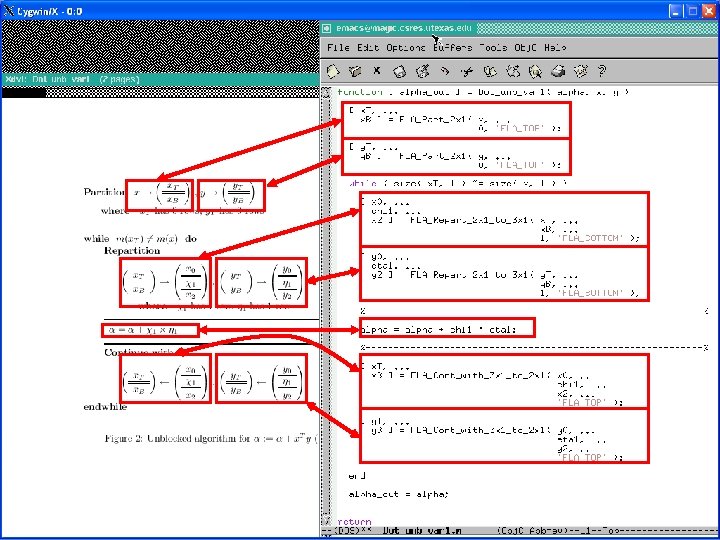This screenshot has width=720, height=540.
Task: Open the Edit menu in Emacs
Action: click(368, 47)
